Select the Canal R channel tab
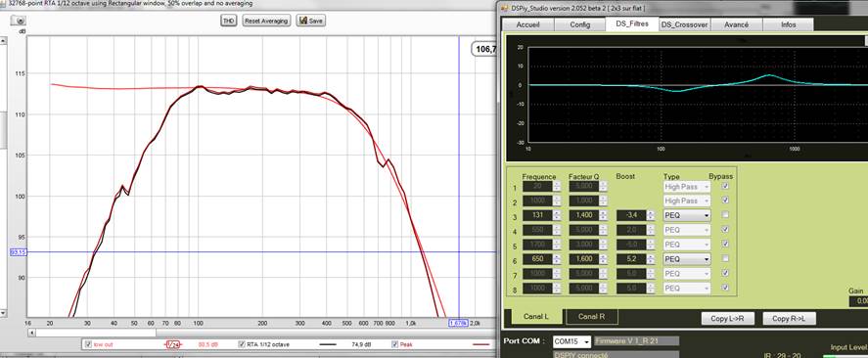The width and height of the screenshot is (868, 358). (x=591, y=317)
